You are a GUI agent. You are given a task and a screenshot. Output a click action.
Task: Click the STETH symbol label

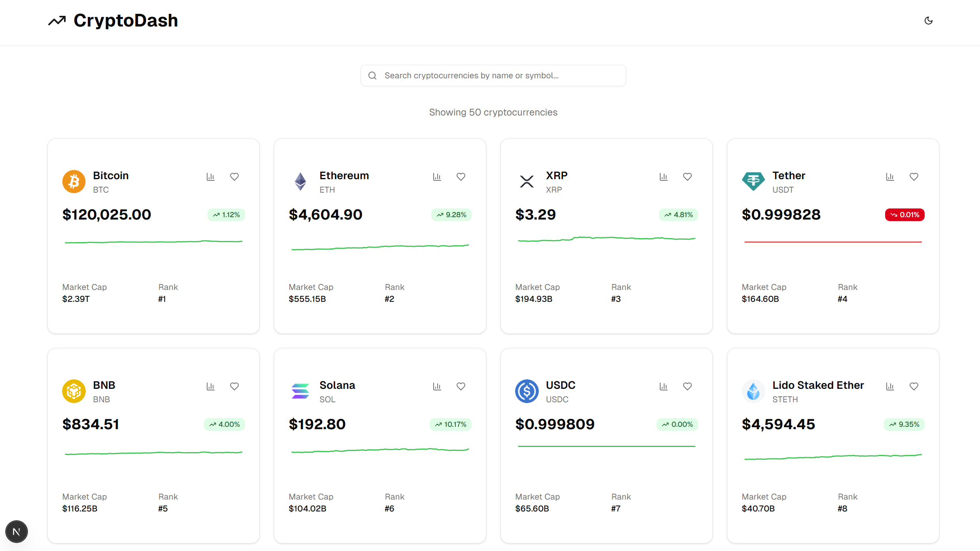click(x=785, y=400)
